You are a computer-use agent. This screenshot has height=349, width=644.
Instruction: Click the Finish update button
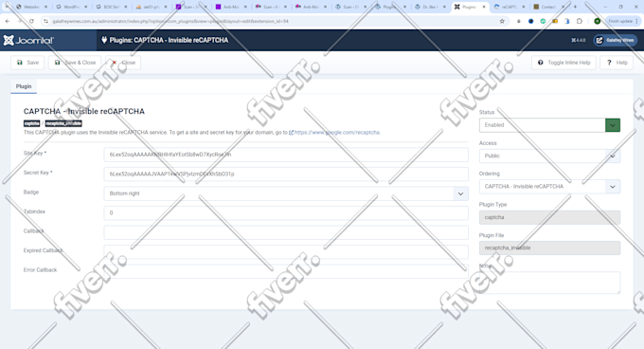[x=622, y=21]
